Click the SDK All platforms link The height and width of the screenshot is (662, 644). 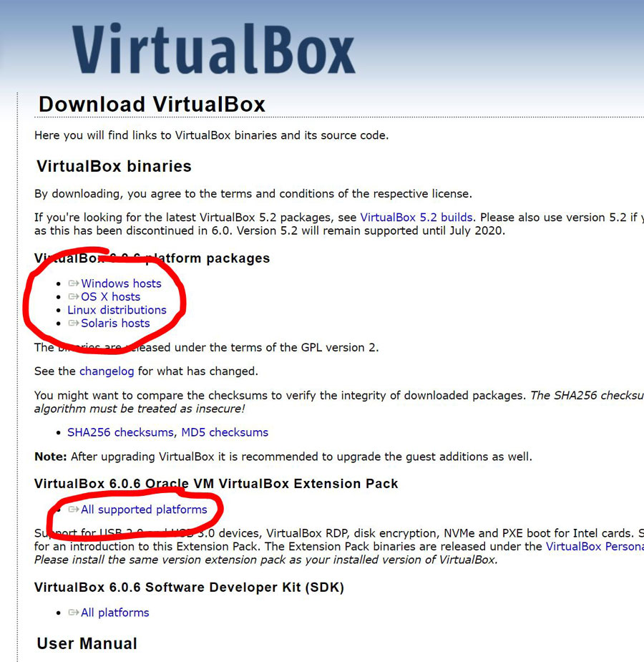click(114, 613)
